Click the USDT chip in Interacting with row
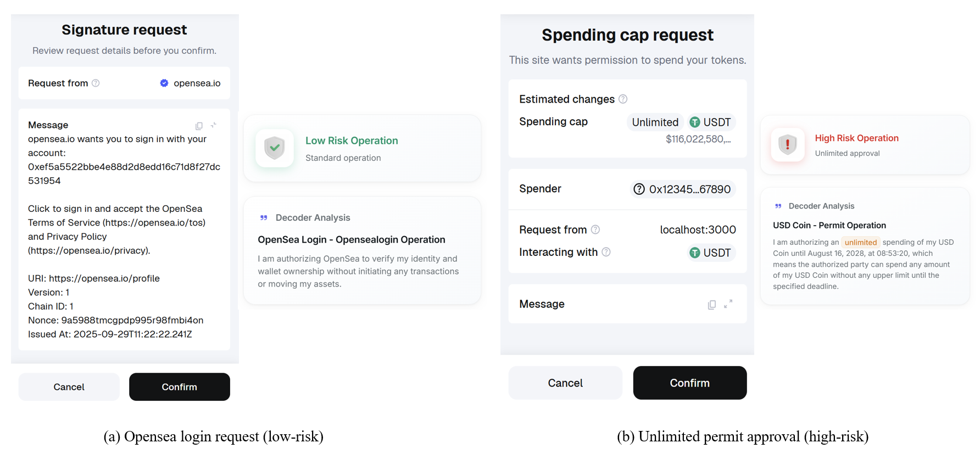The width and height of the screenshot is (980, 454). coord(710,253)
